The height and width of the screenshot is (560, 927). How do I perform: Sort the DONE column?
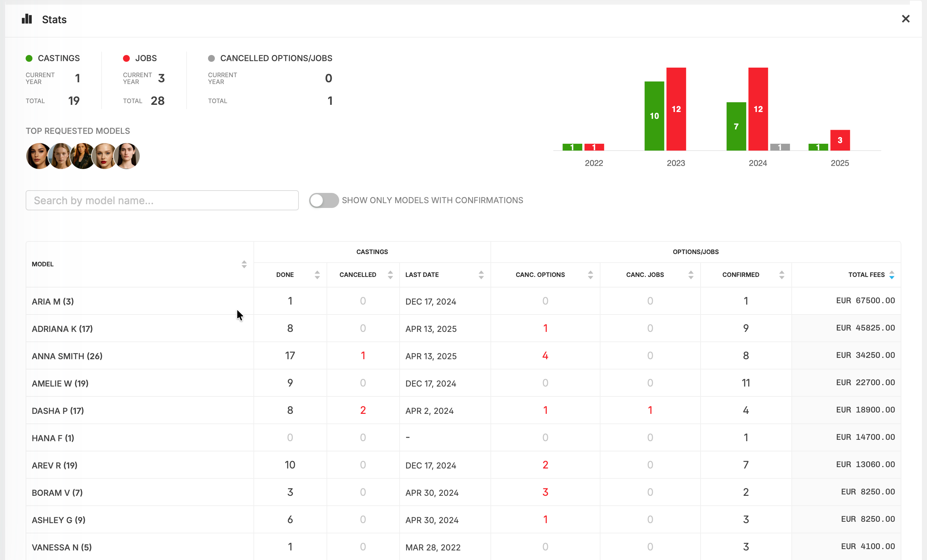coord(317,275)
